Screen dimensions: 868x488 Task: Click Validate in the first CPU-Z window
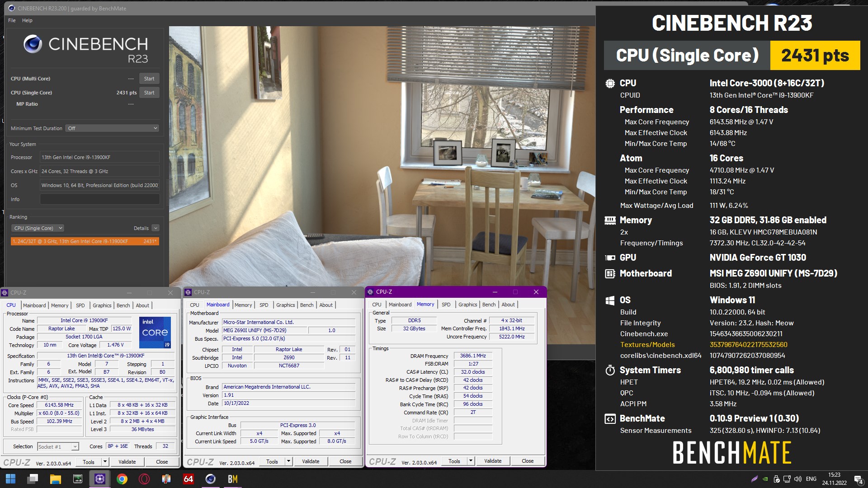coord(127,462)
